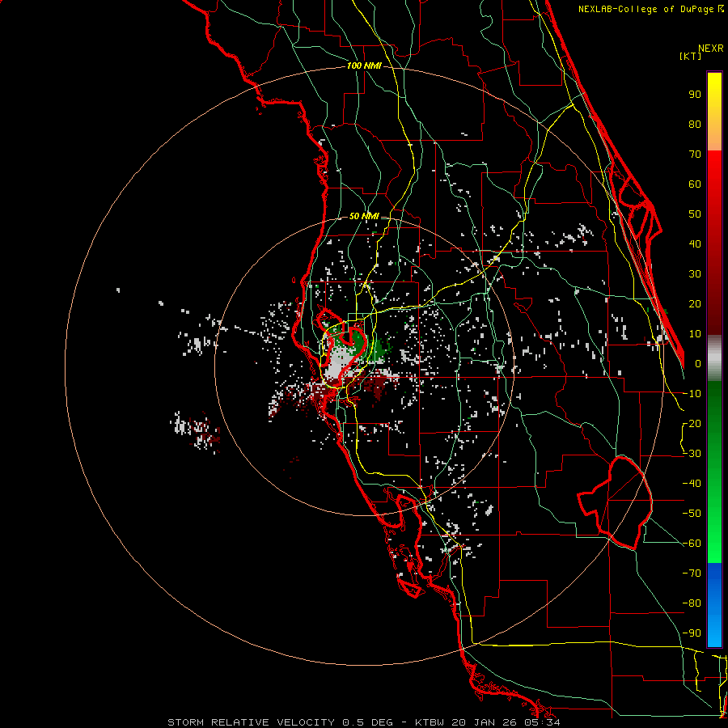Image resolution: width=728 pixels, height=728 pixels.
Task: Select the 50 NMI range ring label
Action: pyautogui.click(x=363, y=216)
